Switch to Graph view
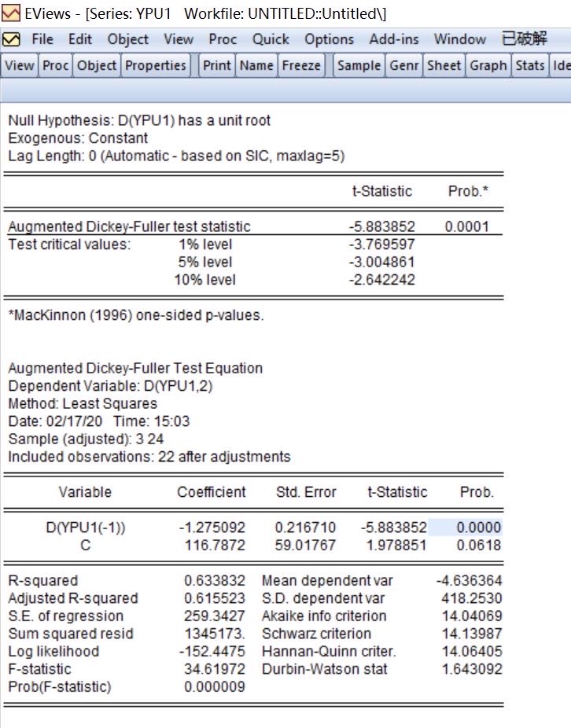 [x=488, y=65]
